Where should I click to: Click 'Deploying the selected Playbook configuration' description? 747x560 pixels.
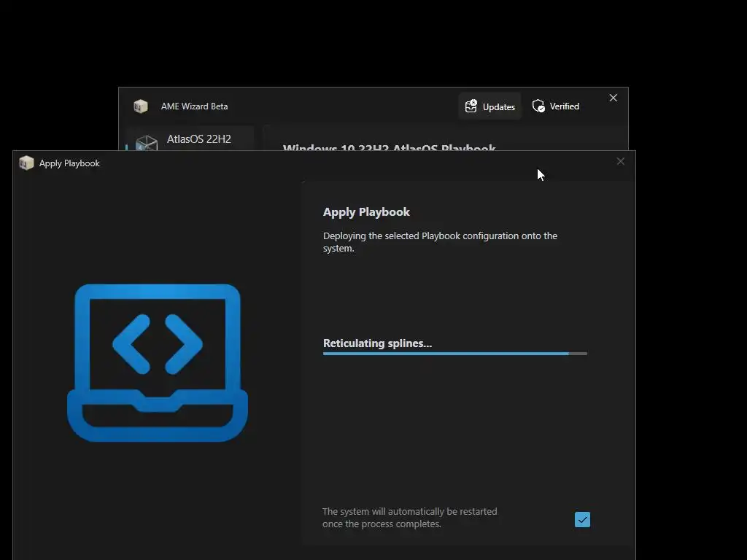pos(440,242)
